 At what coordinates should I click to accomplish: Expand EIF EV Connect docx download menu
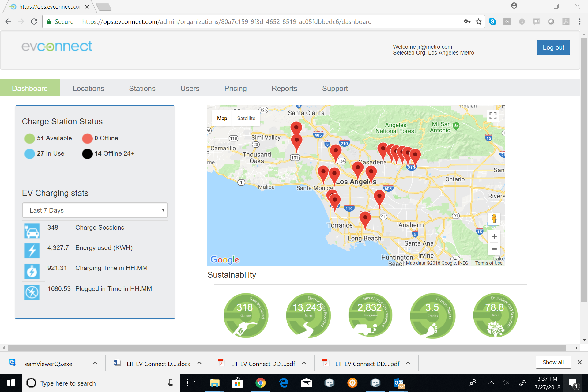199,363
